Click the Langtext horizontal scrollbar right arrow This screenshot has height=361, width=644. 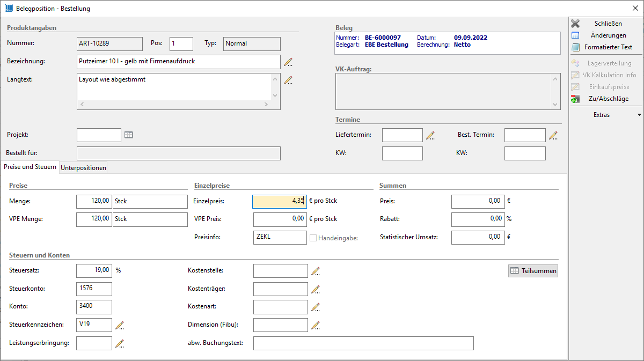[x=267, y=105]
